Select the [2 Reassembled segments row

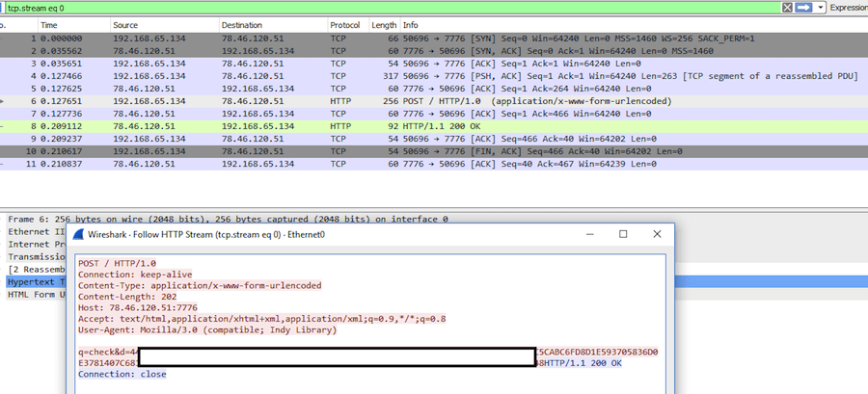tap(35, 269)
